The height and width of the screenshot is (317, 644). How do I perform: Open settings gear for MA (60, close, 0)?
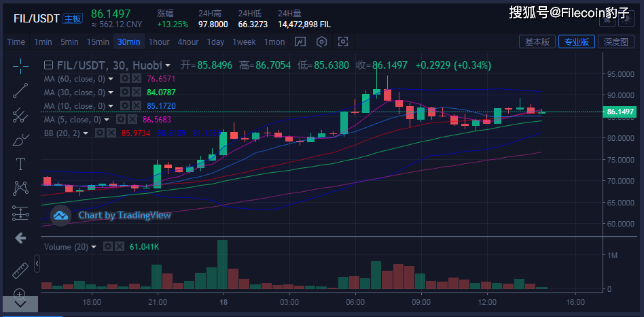[x=125, y=78]
